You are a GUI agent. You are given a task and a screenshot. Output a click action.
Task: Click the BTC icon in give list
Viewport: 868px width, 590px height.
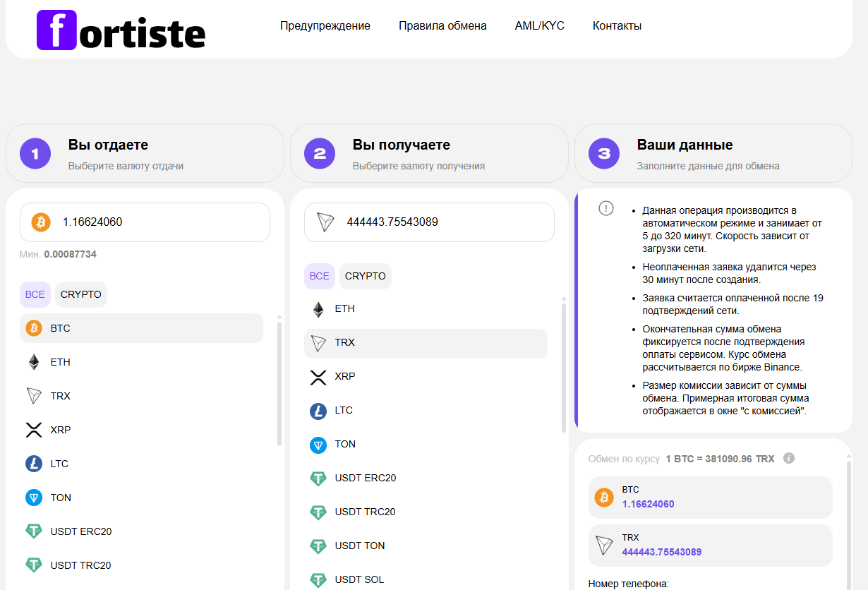tap(34, 328)
